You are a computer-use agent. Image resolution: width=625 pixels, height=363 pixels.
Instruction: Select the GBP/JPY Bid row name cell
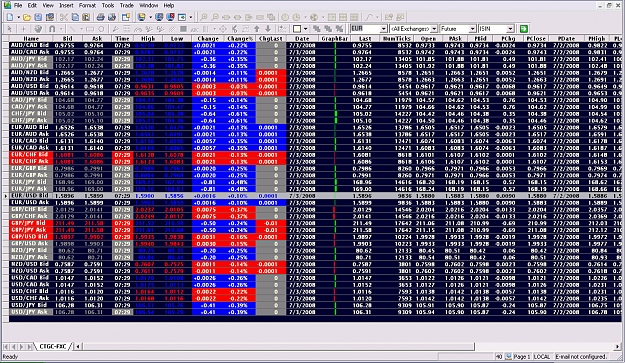tap(31, 223)
